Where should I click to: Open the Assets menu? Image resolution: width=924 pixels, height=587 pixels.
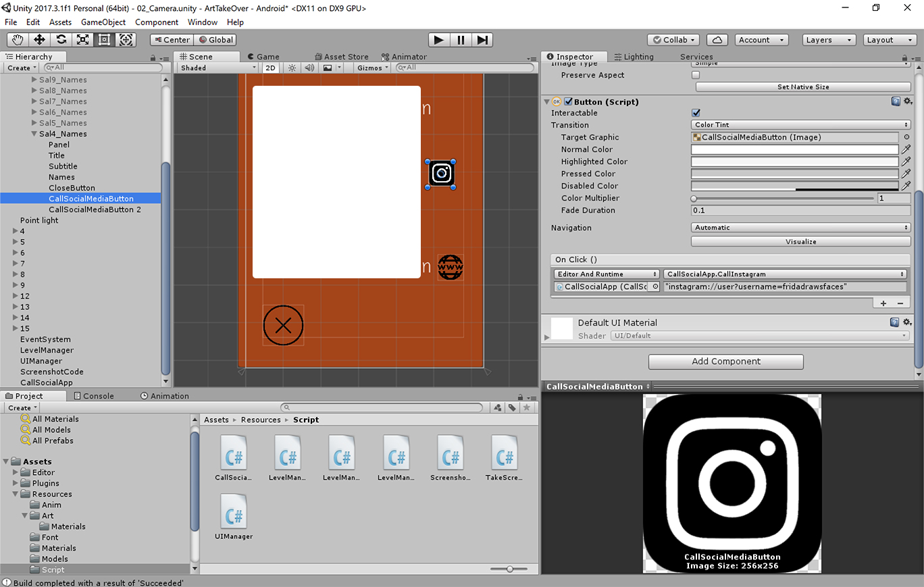click(x=60, y=22)
